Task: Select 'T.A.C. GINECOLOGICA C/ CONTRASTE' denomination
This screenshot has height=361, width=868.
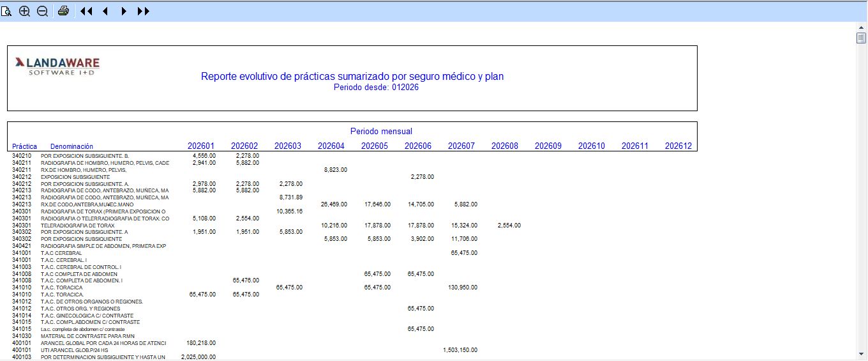Action: click(x=87, y=317)
